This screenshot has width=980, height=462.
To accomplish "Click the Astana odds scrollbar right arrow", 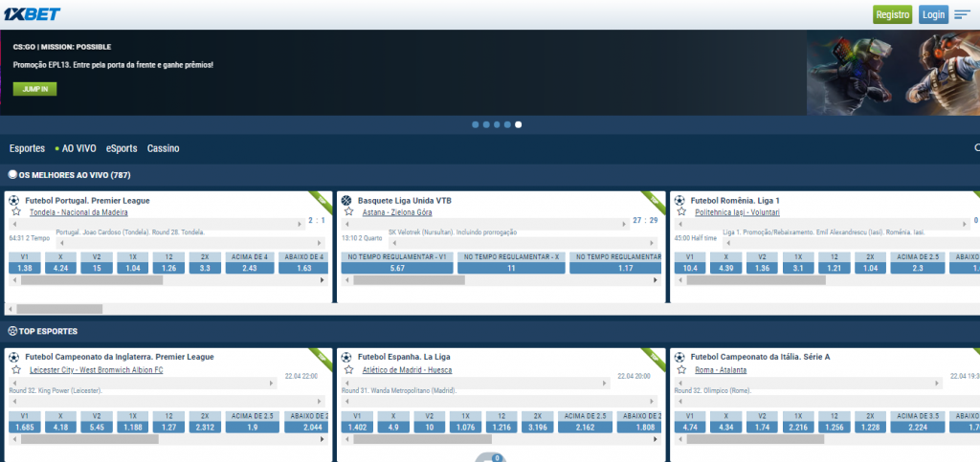I will 655,280.
